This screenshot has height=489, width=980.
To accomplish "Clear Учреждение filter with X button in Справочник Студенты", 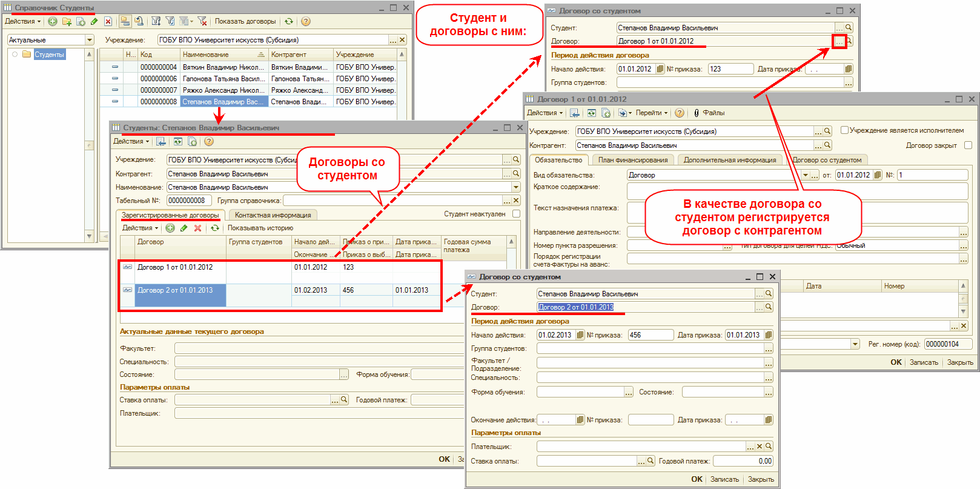I will click(x=402, y=40).
